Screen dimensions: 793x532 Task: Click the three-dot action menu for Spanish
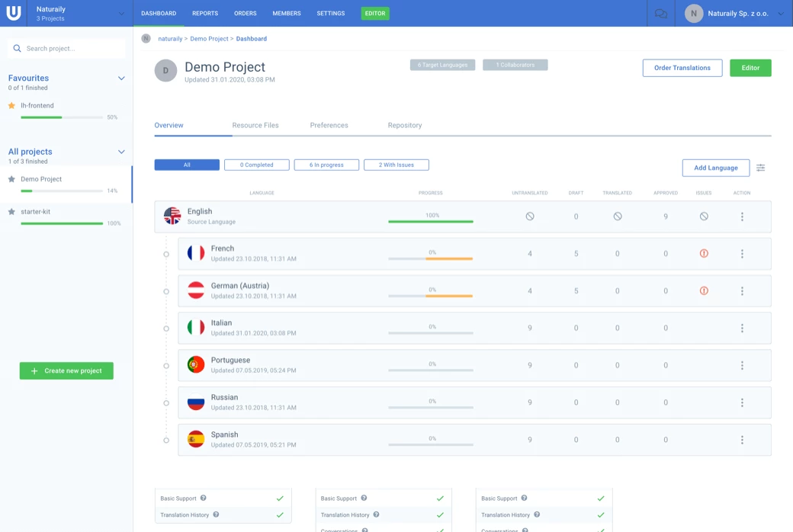click(x=742, y=440)
